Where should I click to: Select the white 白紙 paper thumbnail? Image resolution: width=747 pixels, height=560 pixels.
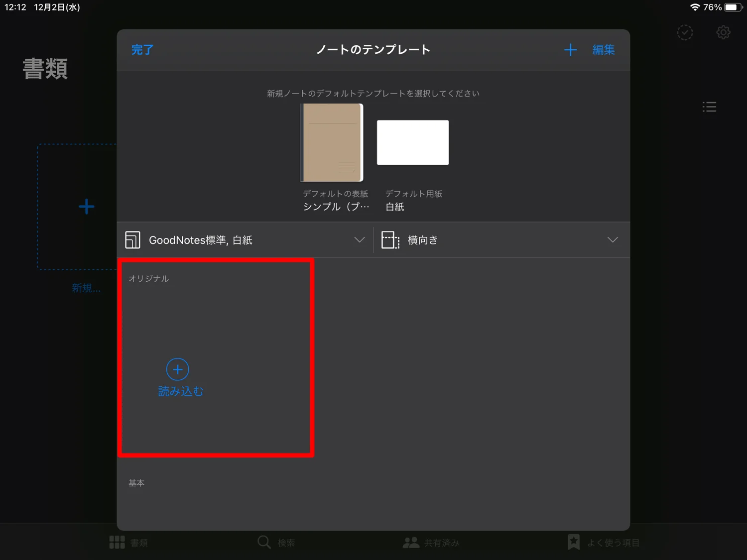click(x=413, y=142)
